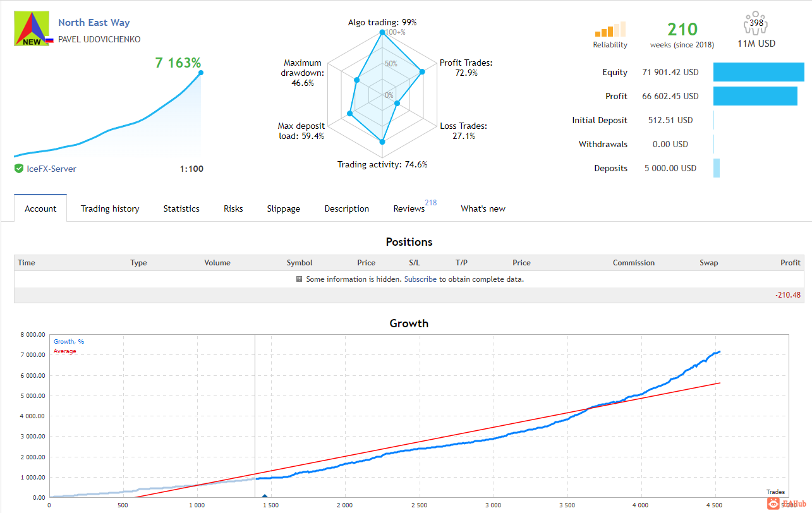
Task: Click the green verified shield icon by IceFX-Server
Action: (19, 169)
